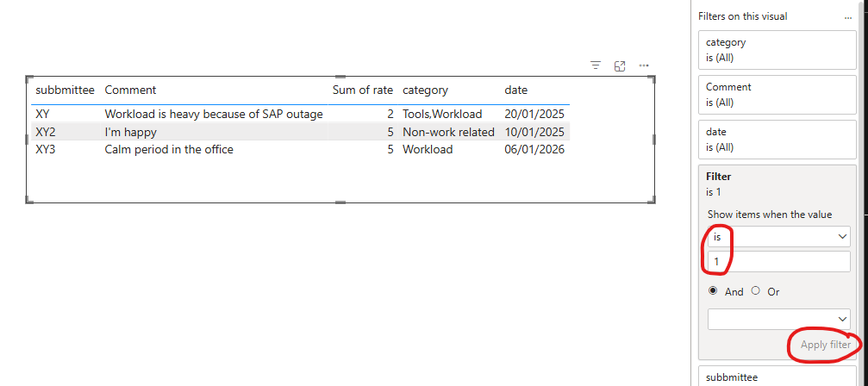Click the Tools,Workload category cell

(x=442, y=115)
